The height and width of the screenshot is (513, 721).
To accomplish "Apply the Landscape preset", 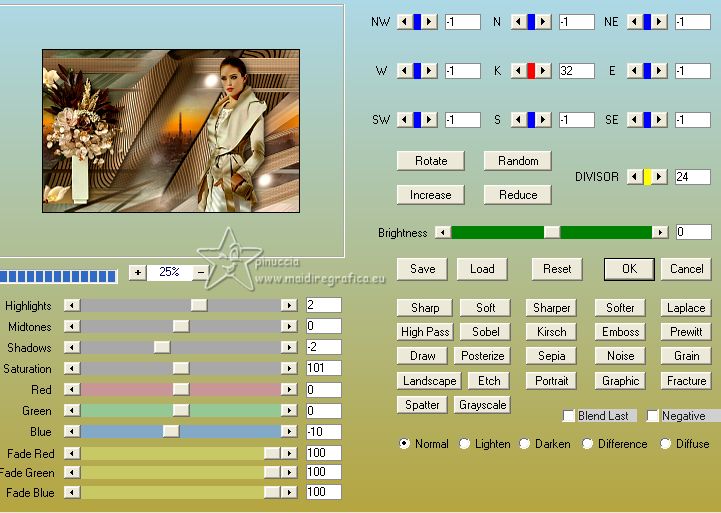I will (x=429, y=381).
